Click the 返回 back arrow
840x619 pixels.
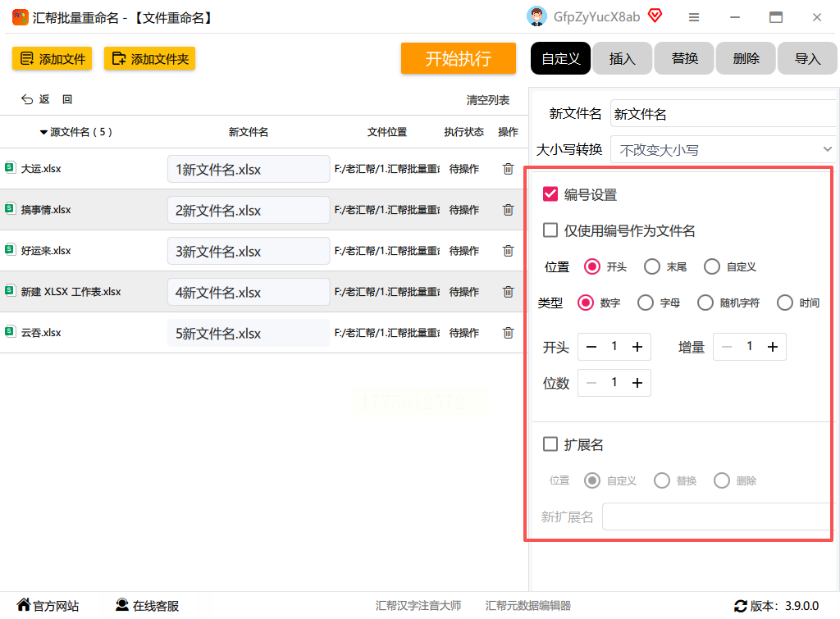point(27,99)
